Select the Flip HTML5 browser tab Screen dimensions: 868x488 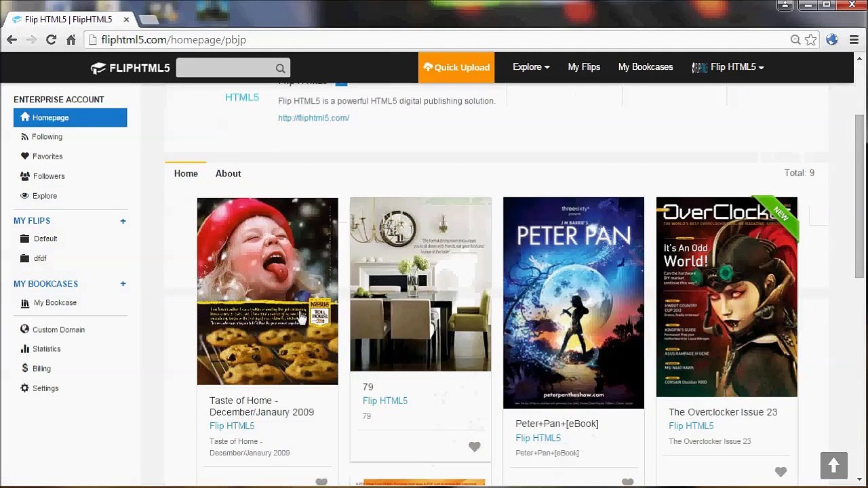click(68, 20)
